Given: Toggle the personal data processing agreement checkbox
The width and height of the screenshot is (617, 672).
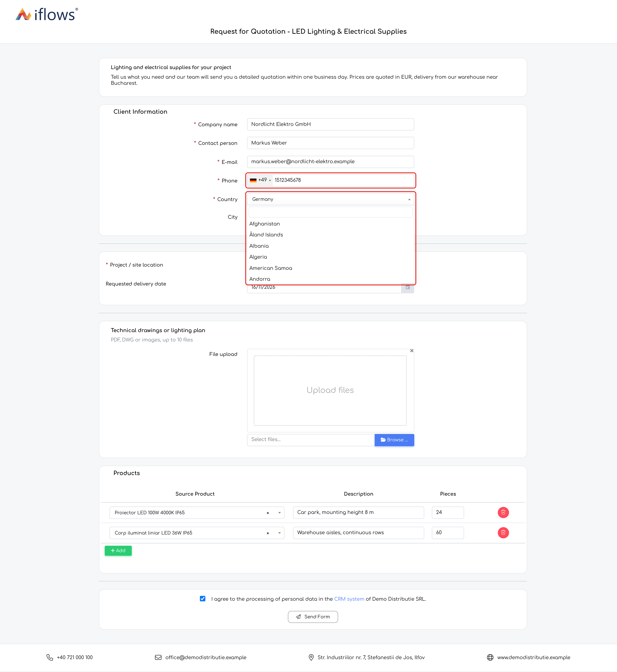Looking at the screenshot, I should [x=203, y=599].
